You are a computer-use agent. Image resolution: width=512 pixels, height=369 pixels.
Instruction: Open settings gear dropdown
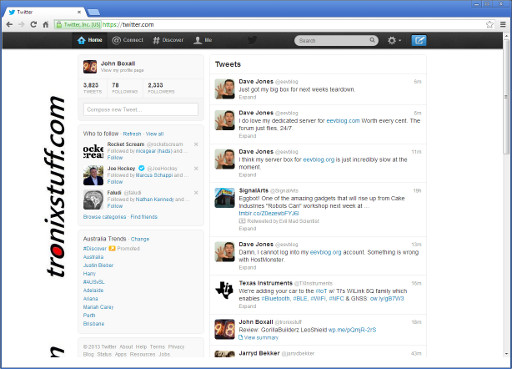tap(394, 40)
